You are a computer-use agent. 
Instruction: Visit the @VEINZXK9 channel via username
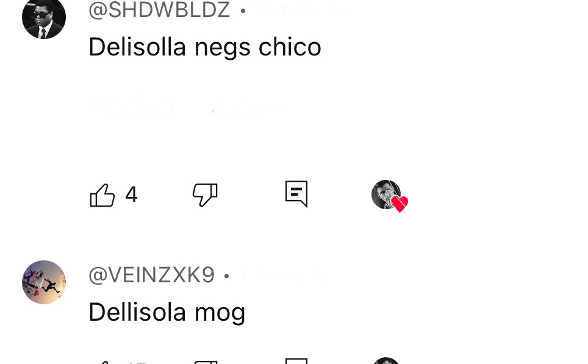click(151, 275)
